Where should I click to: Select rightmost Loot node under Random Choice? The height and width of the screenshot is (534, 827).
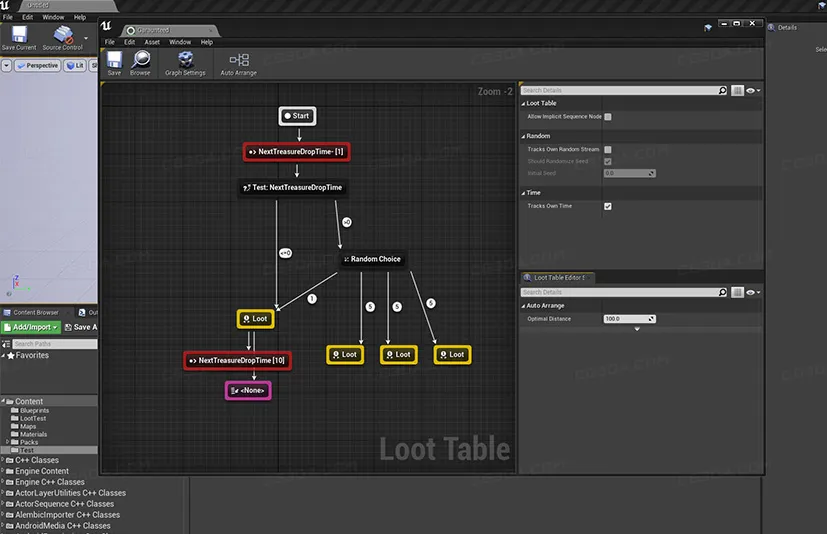point(453,355)
